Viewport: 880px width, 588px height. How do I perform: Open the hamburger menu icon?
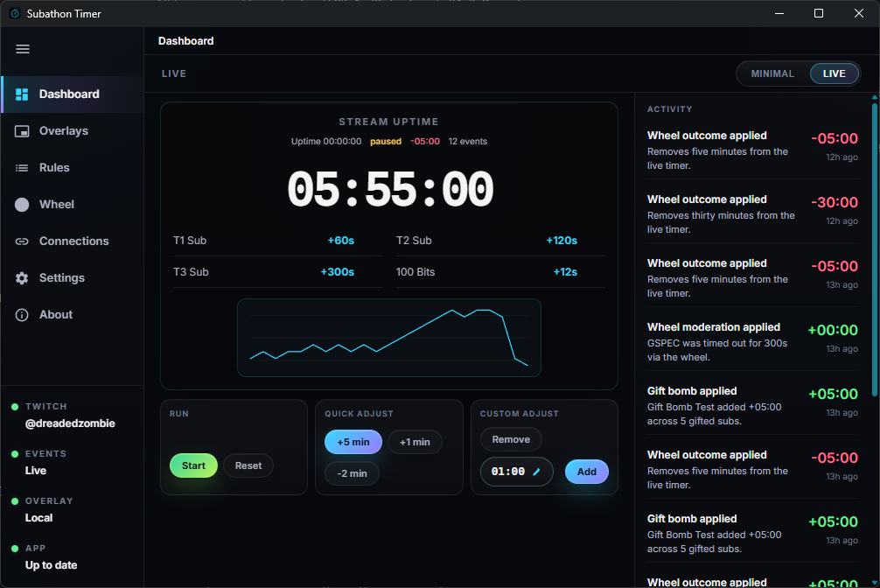pos(23,49)
